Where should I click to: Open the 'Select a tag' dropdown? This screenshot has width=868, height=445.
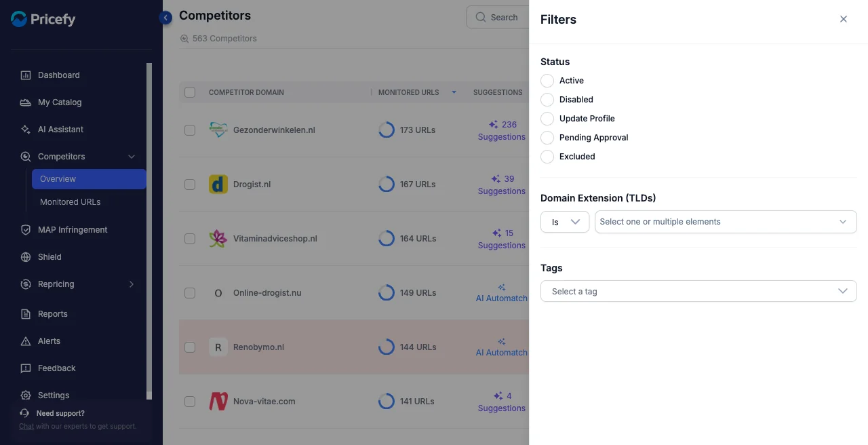[x=698, y=291]
